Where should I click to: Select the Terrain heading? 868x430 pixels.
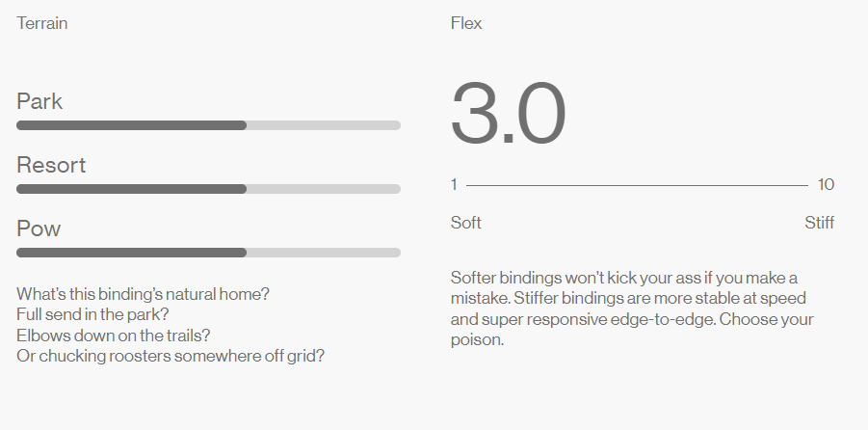[42, 23]
